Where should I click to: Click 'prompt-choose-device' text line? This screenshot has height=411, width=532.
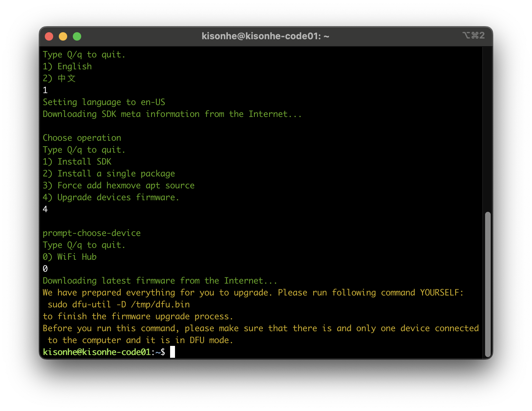92,233
